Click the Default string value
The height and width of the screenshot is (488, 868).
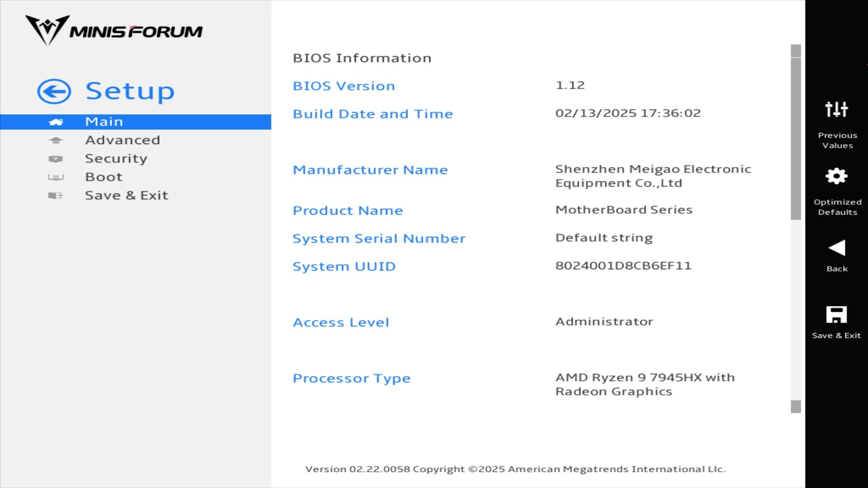(604, 238)
